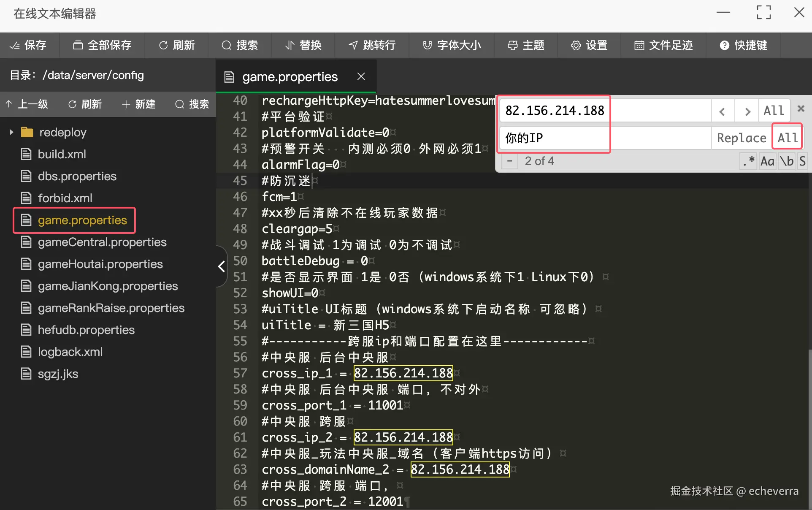Image resolution: width=812 pixels, height=510 pixels.
Task: Open Search (搜索) from the top toolbar
Action: 239,45
